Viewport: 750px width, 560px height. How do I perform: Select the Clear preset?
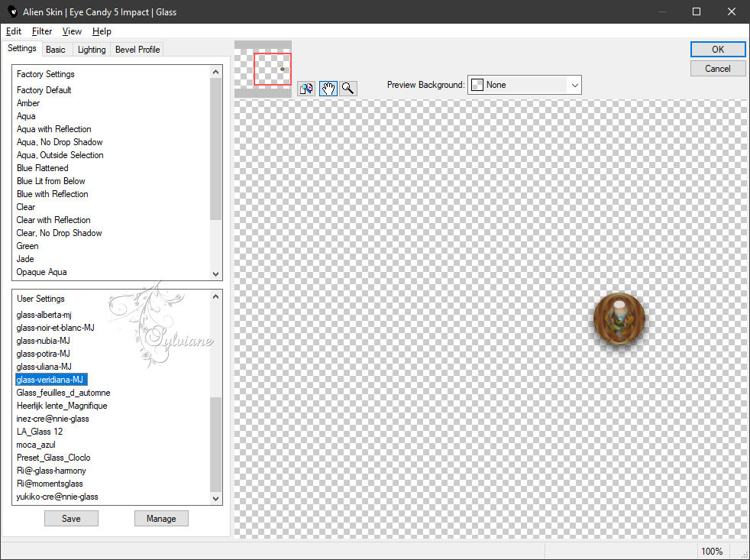click(x=26, y=207)
